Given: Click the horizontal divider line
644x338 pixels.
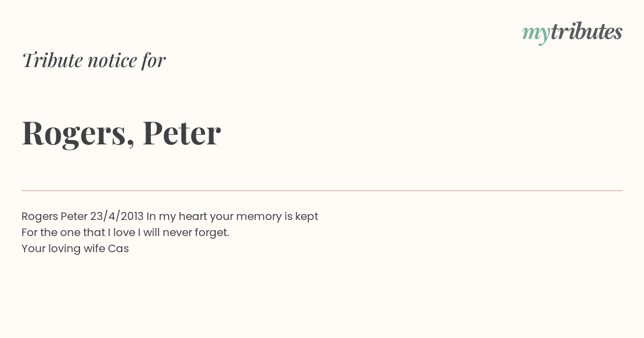Looking at the screenshot, I should 322,190.
